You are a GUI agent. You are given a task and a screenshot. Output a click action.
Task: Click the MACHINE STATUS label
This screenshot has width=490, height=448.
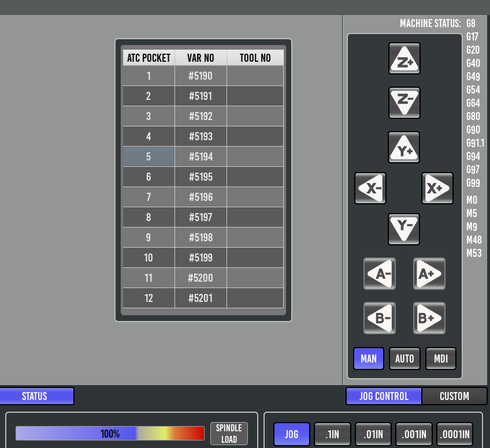click(x=430, y=24)
